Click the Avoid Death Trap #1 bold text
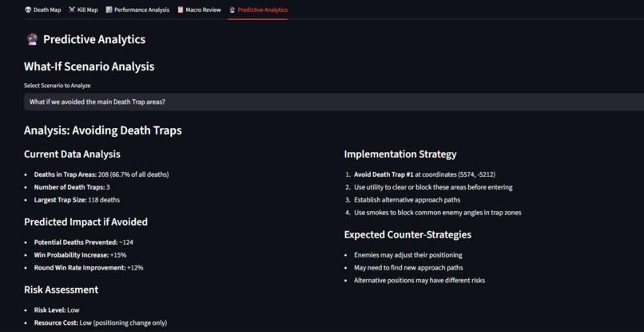The height and width of the screenshot is (332, 644). (384, 174)
